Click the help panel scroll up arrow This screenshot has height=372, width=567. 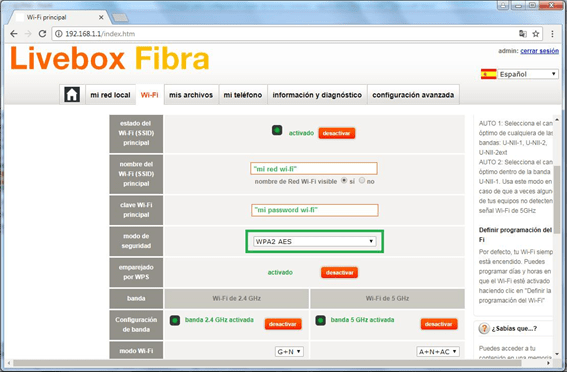pos(557,119)
